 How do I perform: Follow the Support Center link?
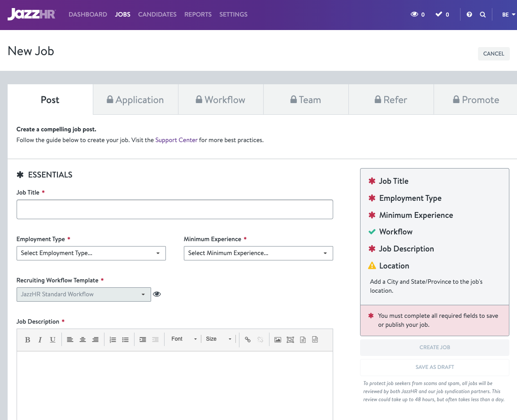(x=176, y=140)
